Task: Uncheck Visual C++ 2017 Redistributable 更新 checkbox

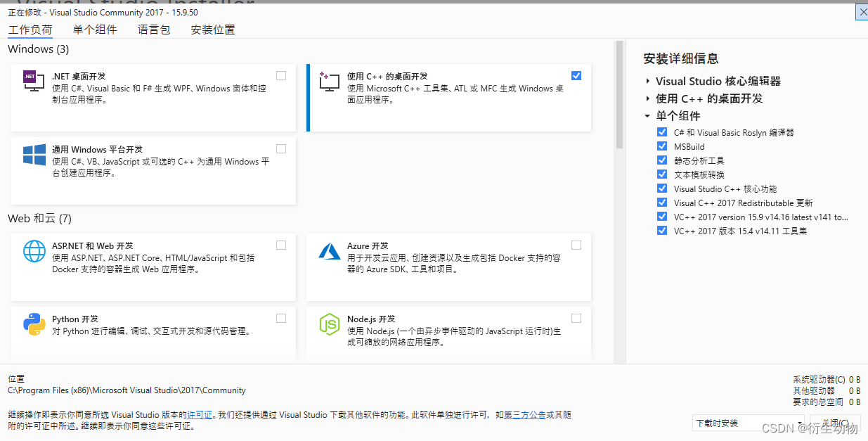Action: 661,203
